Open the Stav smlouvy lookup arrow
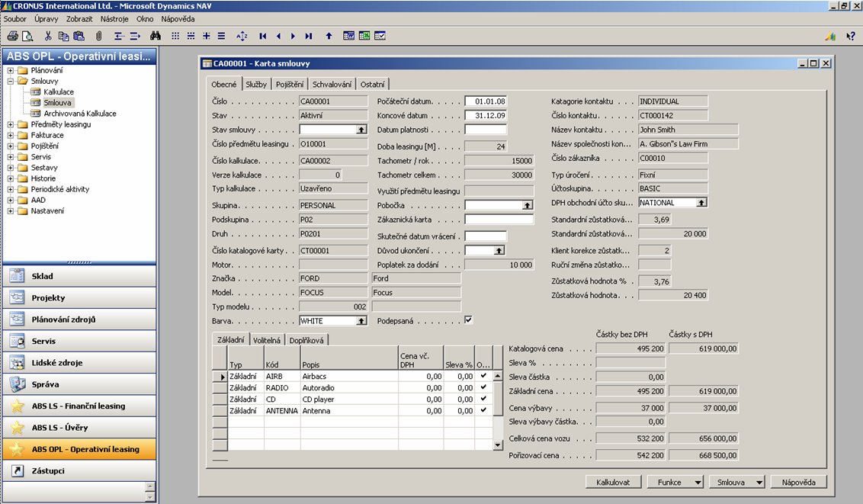 (361, 130)
